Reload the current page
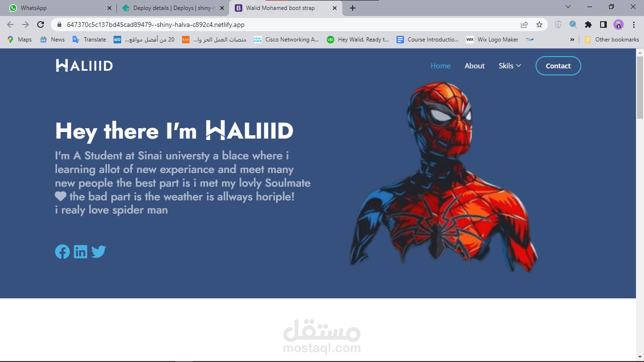644x362 pixels. [x=41, y=25]
